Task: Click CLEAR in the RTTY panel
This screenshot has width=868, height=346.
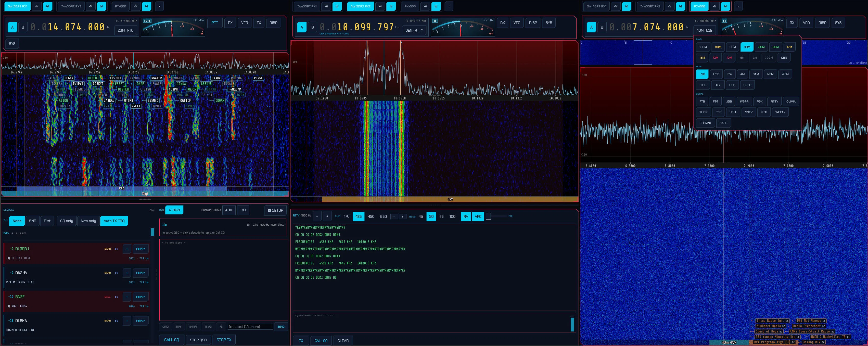Action: click(343, 341)
